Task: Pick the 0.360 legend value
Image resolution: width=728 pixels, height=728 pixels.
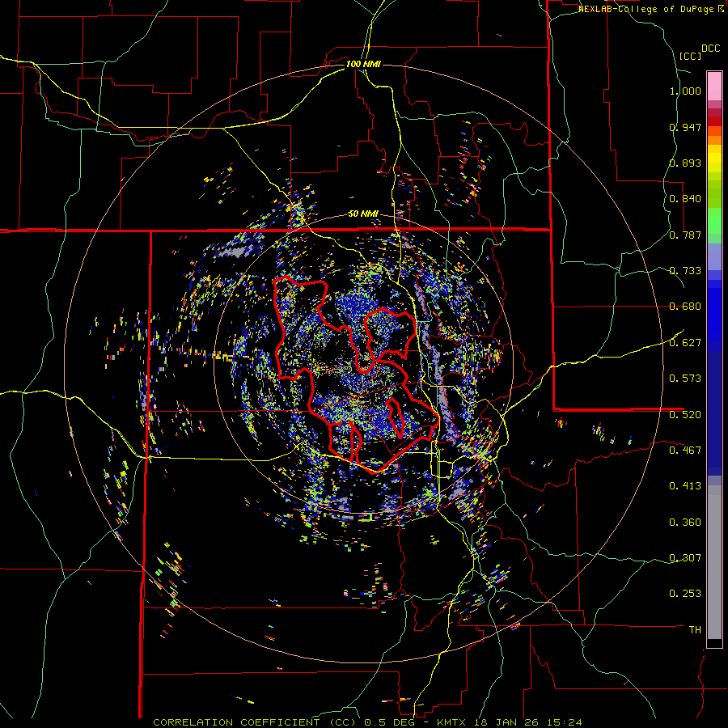Action: pos(685,523)
